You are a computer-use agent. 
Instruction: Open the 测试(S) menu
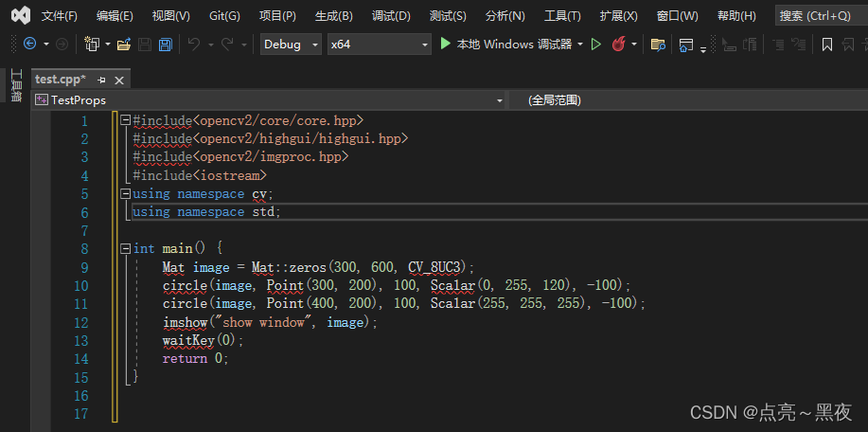tap(448, 16)
